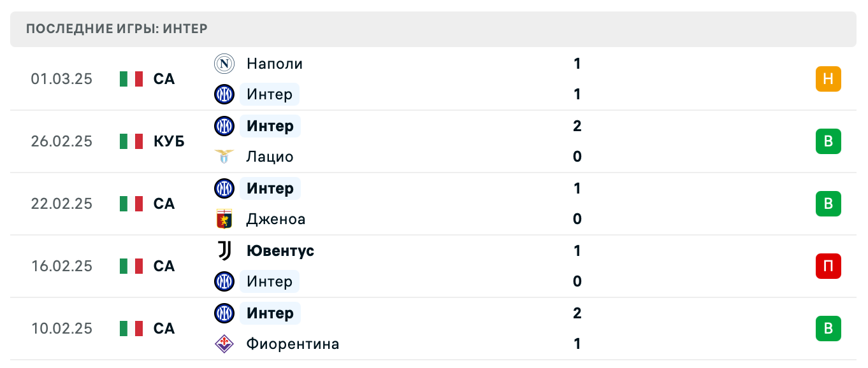Image resolution: width=868 pixels, height=368 pixels.
Task: Open the Дженоа team page
Action: (x=276, y=219)
